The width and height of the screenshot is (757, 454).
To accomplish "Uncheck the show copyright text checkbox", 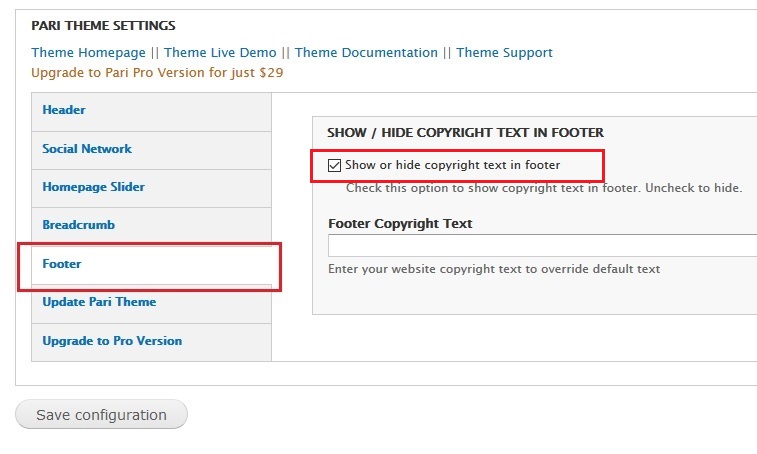I will tap(335, 165).
